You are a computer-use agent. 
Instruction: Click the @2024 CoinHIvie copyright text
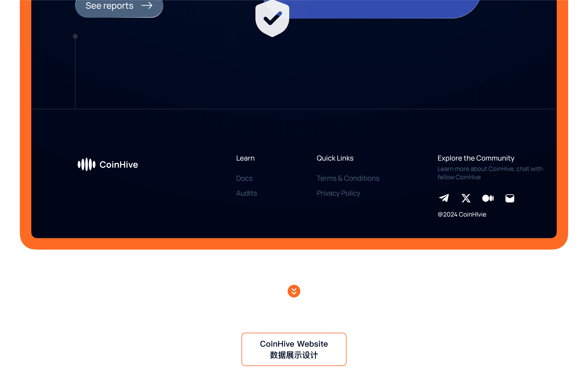tap(462, 214)
